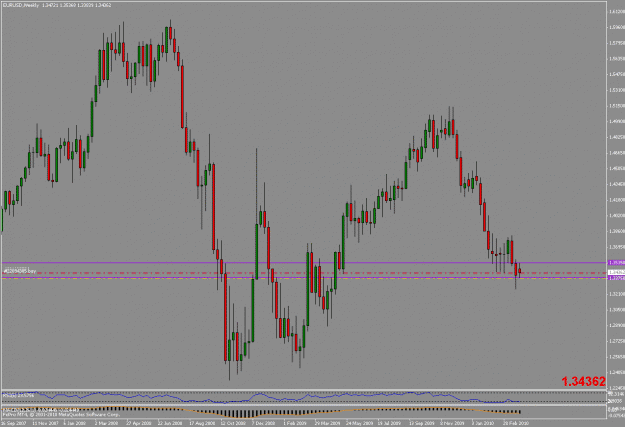Click the blue RSI line in subwindow

(x=259, y=397)
